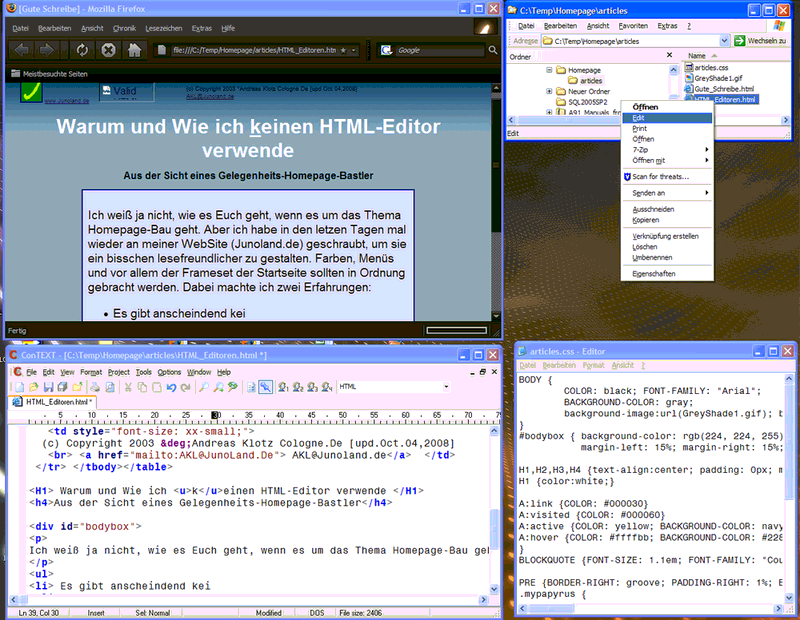
Task: Open Meistbesuchte Seiten bookmarks folder
Action: coord(48,74)
